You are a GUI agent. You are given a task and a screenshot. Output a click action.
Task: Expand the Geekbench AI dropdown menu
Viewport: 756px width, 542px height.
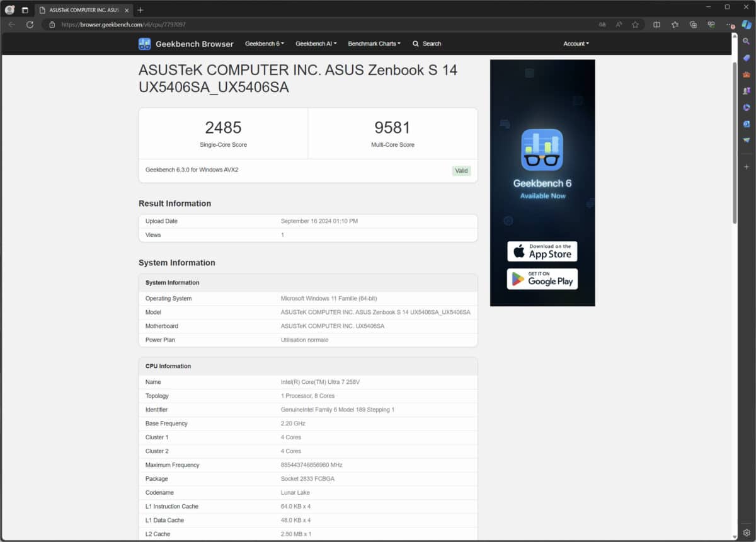click(x=316, y=43)
